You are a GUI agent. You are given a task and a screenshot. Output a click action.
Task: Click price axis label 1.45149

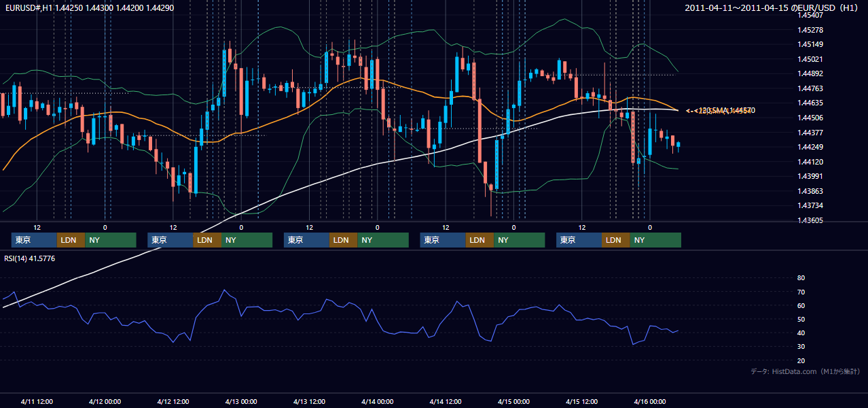tap(810, 45)
